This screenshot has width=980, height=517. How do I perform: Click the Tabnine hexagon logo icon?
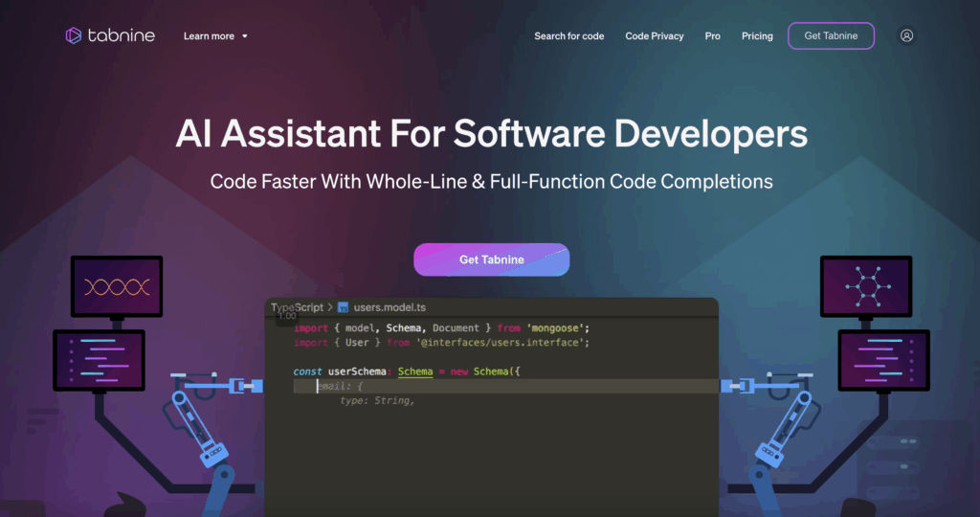pos(73,35)
